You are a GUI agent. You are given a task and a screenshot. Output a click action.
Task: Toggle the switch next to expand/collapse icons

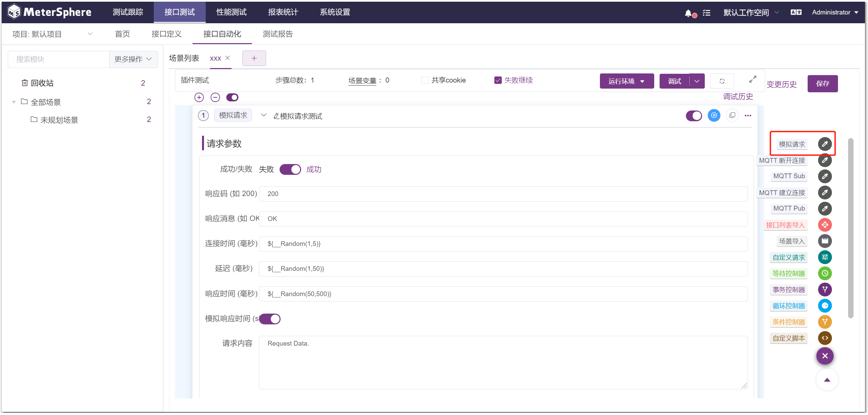pyautogui.click(x=232, y=97)
